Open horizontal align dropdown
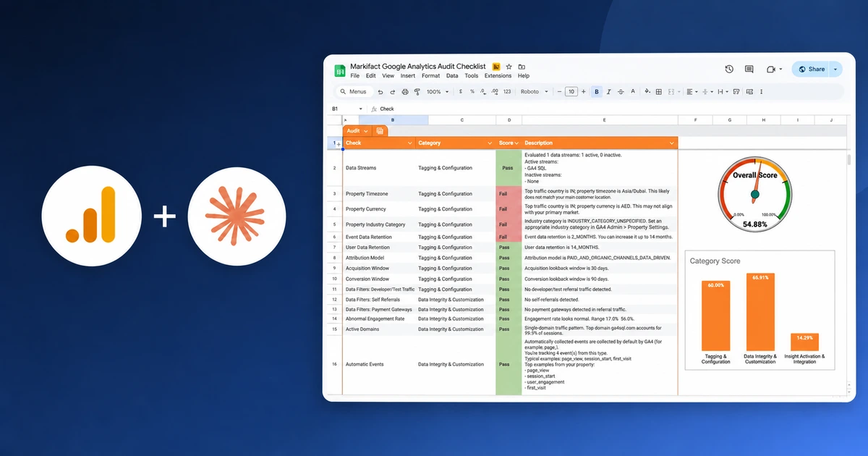Viewport: 868px width, 456px height. click(692, 92)
